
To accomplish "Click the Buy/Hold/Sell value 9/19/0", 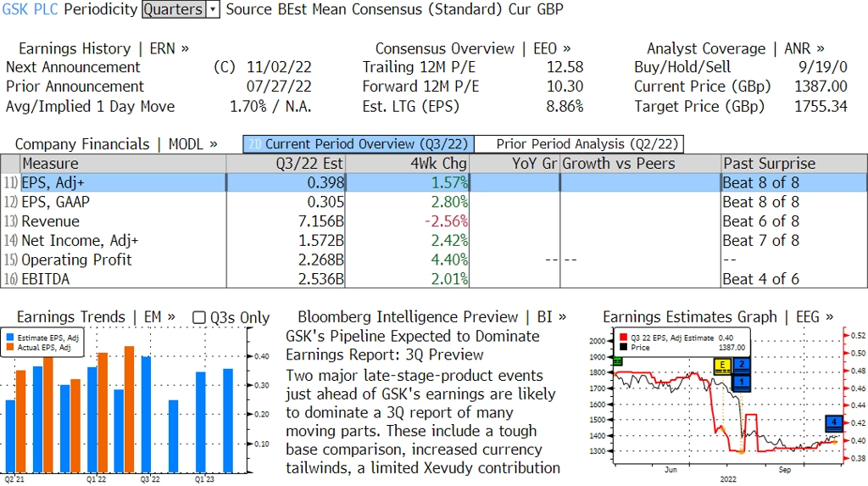I will [x=822, y=67].
